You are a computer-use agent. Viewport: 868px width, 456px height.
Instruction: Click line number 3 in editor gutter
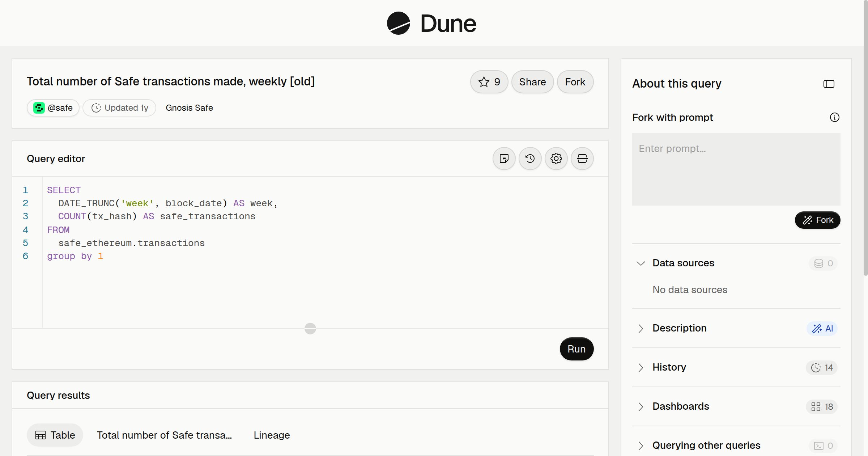tap(25, 216)
